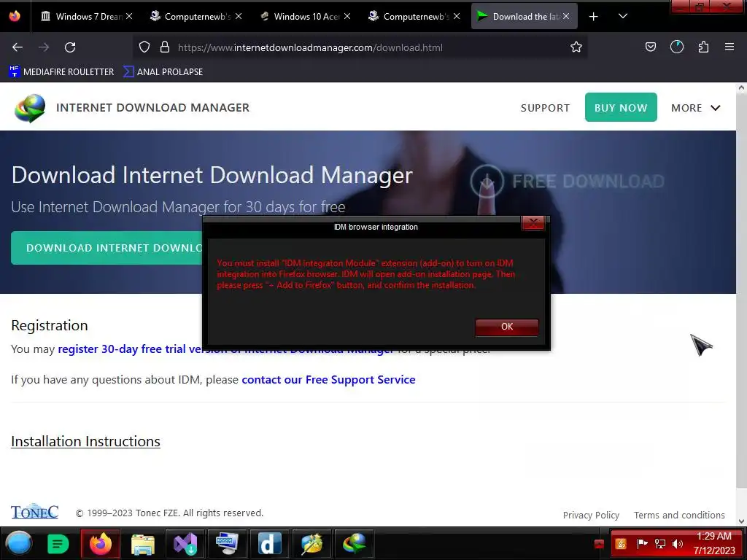The height and width of the screenshot is (560, 747).
Task: Click the Download Internet Download Manager green button
Action: [107, 248]
